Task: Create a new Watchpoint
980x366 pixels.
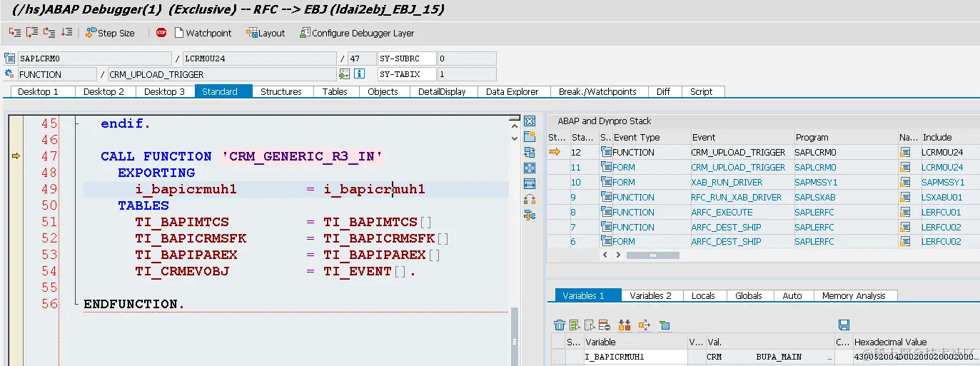Action: [x=203, y=33]
